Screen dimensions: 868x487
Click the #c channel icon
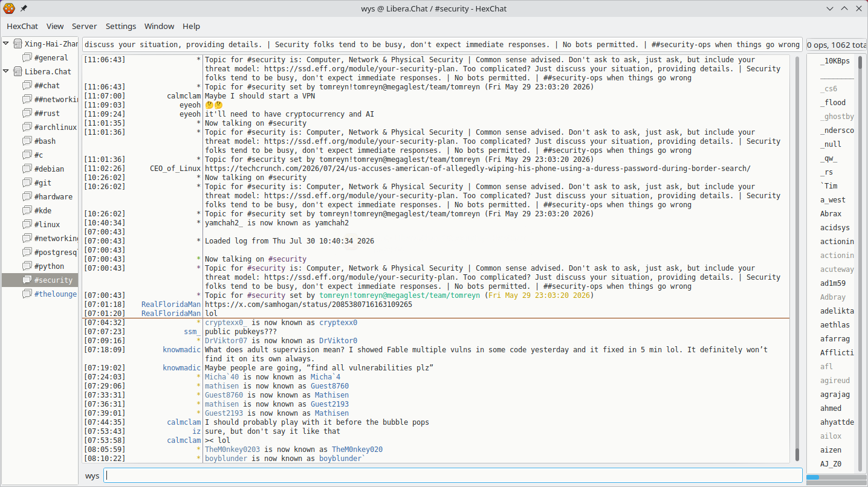pos(27,155)
